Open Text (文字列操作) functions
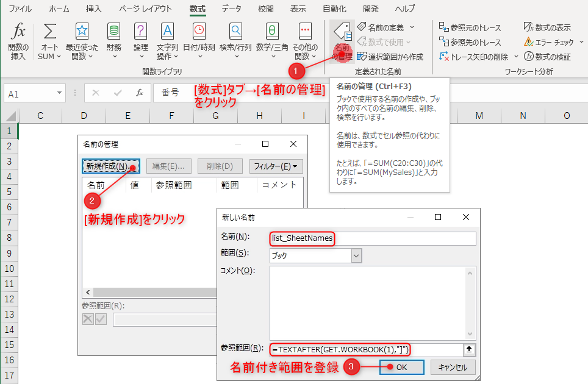The width and height of the screenshot is (588, 384). click(x=167, y=41)
